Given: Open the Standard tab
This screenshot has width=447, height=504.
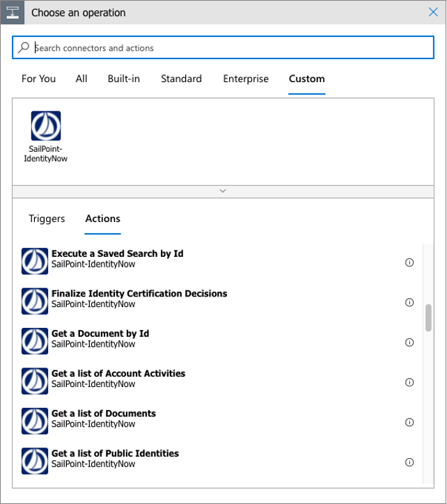Looking at the screenshot, I should point(181,79).
